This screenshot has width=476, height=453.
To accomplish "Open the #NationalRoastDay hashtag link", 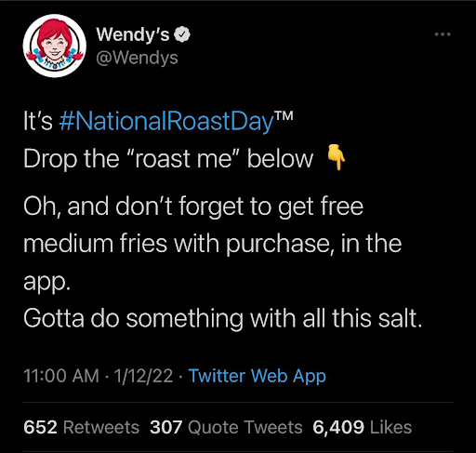I will (x=166, y=121).
